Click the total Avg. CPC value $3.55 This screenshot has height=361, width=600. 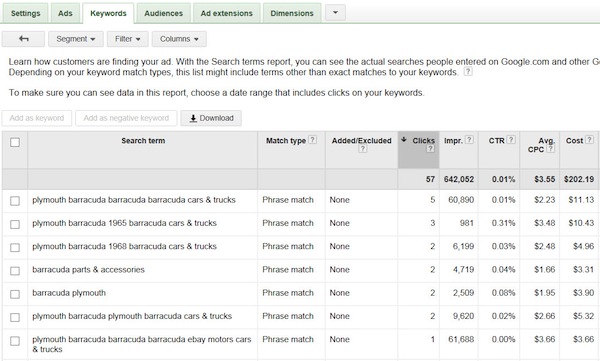point(545,179)
